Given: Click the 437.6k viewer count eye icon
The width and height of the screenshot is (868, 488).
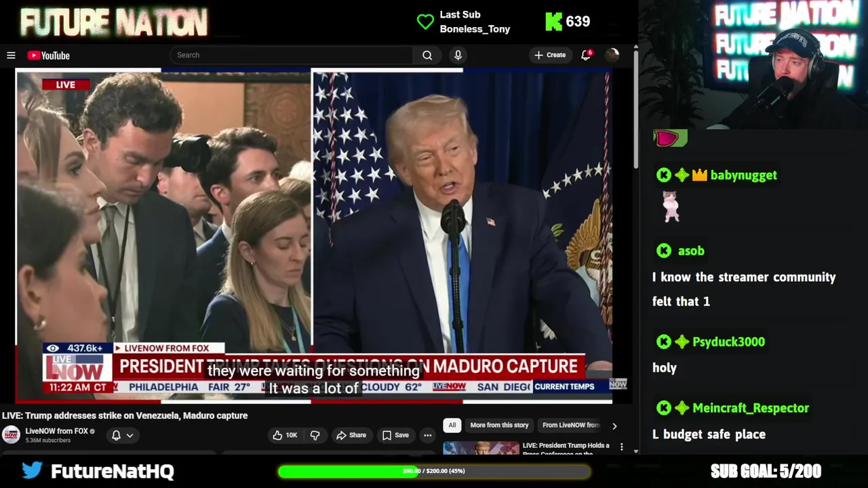Looking at the screenshot, I should (x=53, y=348).
